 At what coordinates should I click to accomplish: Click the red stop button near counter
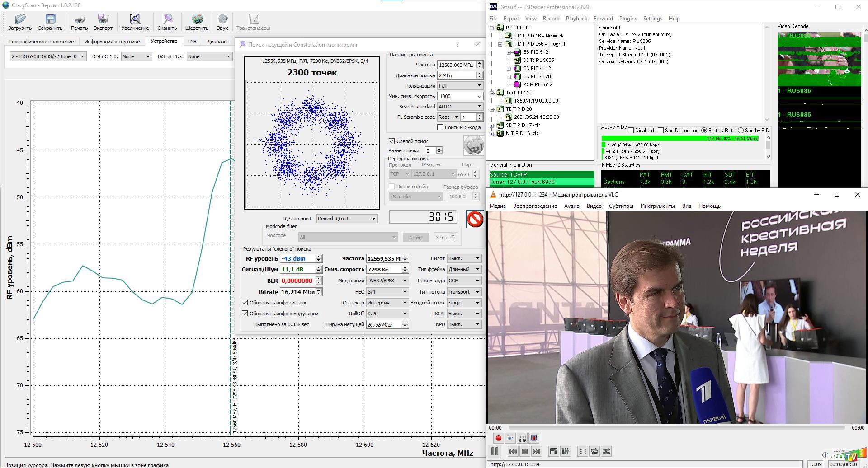pyautogui.click(x=475, y=220)
